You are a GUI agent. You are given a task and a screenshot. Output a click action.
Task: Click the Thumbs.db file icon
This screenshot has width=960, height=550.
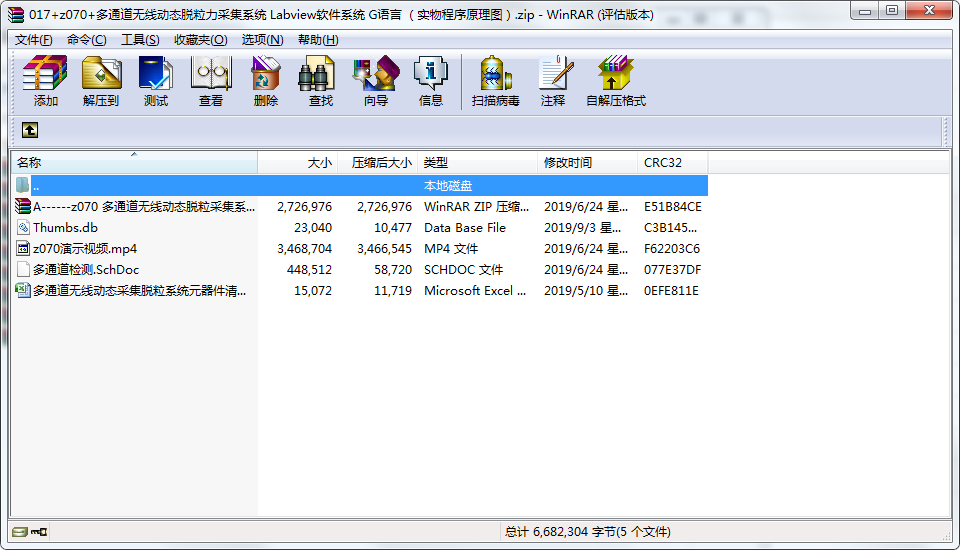pos(23,227)
